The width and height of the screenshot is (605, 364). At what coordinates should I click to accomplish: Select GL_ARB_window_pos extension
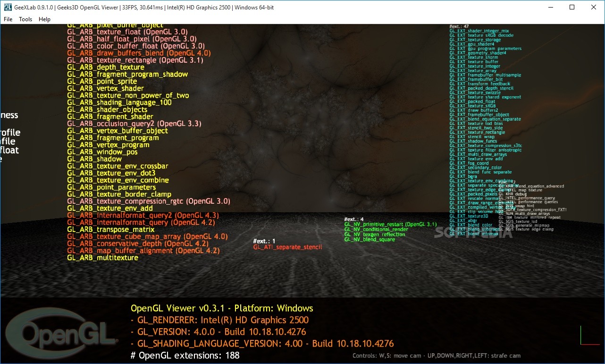[x=102, y=152]
